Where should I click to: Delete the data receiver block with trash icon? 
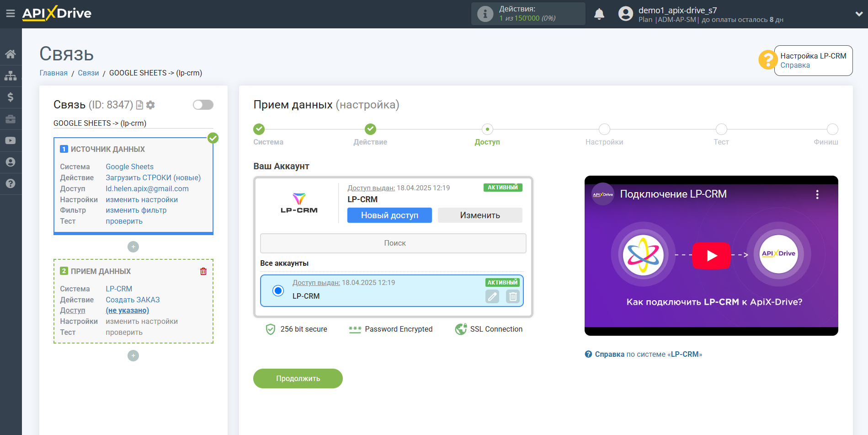tap(203, 271)
